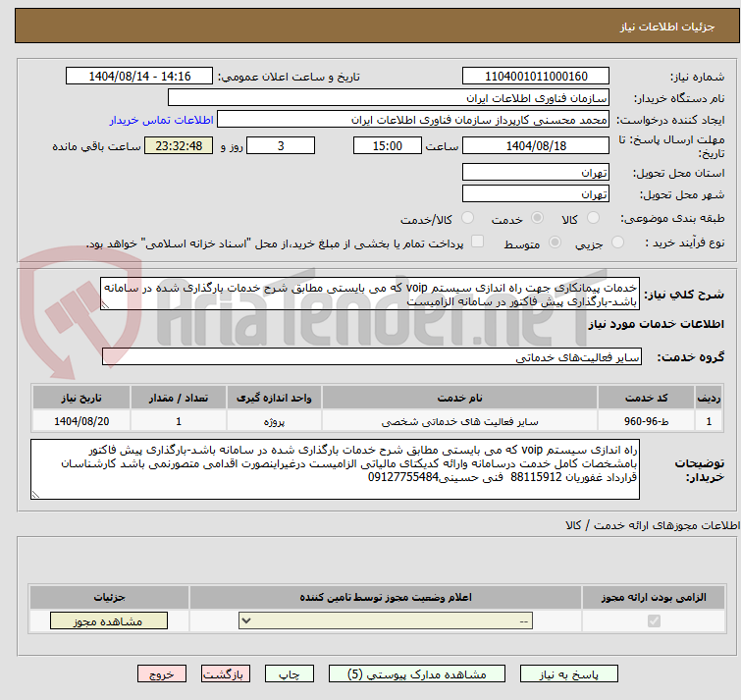Click the delivery province field تهران
The image size is (741, 700).
pyautogui.click(x=536, y=173)
